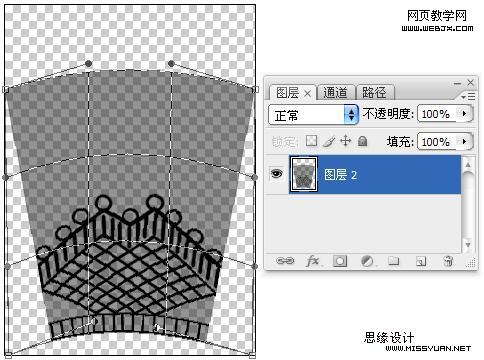Image resolution: width=484 pixels, height=360 pixels.
Task: Open the opacity 不透明度 slider arrow
Action: [465, 114]
